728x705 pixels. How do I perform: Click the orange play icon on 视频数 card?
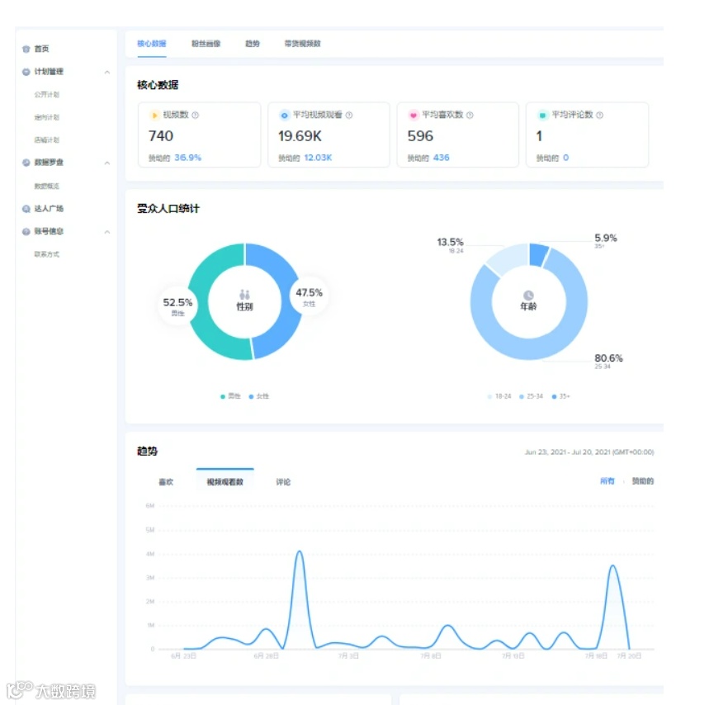tap(154, 116)
